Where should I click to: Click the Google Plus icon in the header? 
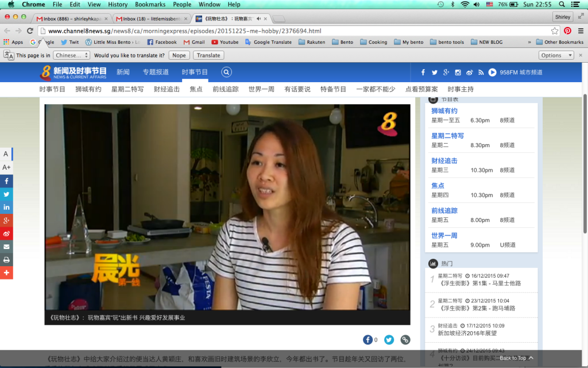[446, 72]
